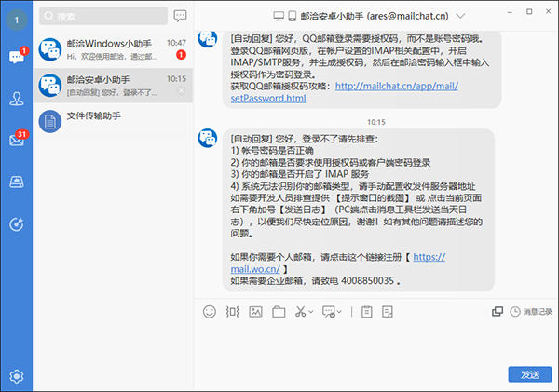Open the settings gear icon
559x392 pixels.
pyautogui.click(x=17, y=376)
